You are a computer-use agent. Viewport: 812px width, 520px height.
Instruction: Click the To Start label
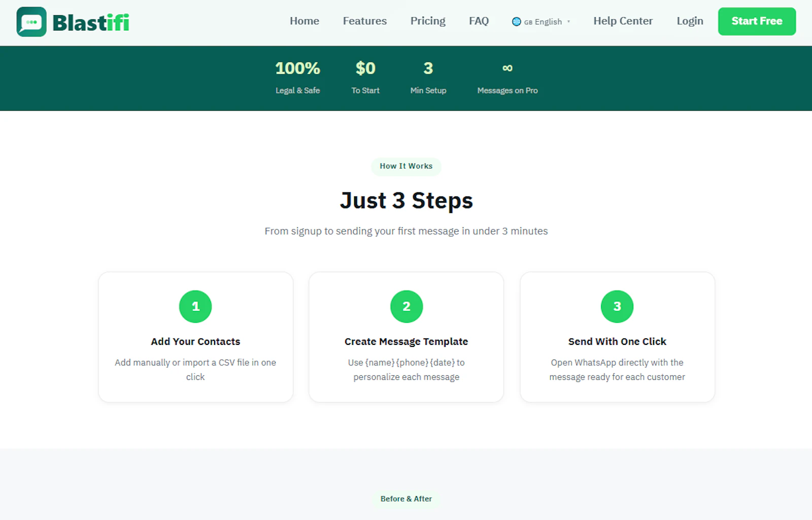coord(365,90)
